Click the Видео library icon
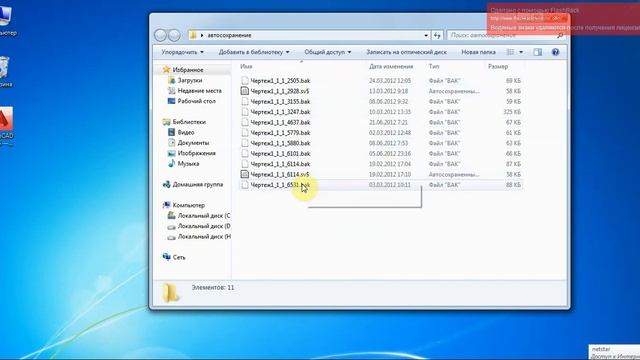This screenshot has width=640, height=360. 172,132
